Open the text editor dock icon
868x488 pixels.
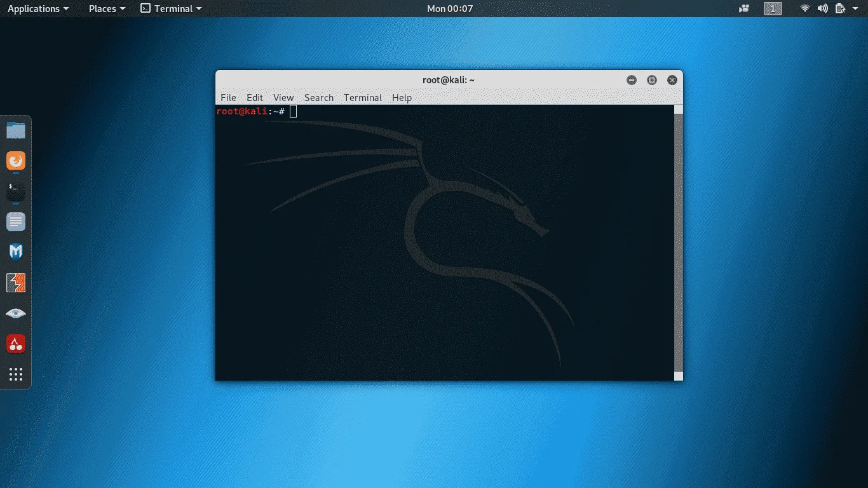tap(16, 222)
